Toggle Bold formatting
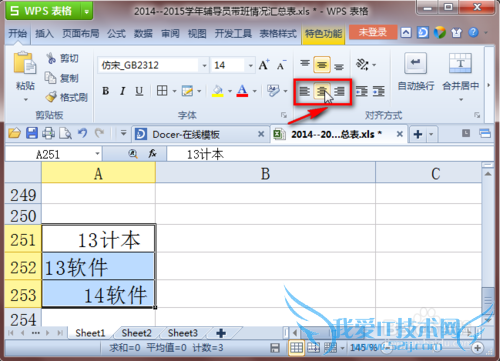The image size is (500, 361). [x=106, y=91]
